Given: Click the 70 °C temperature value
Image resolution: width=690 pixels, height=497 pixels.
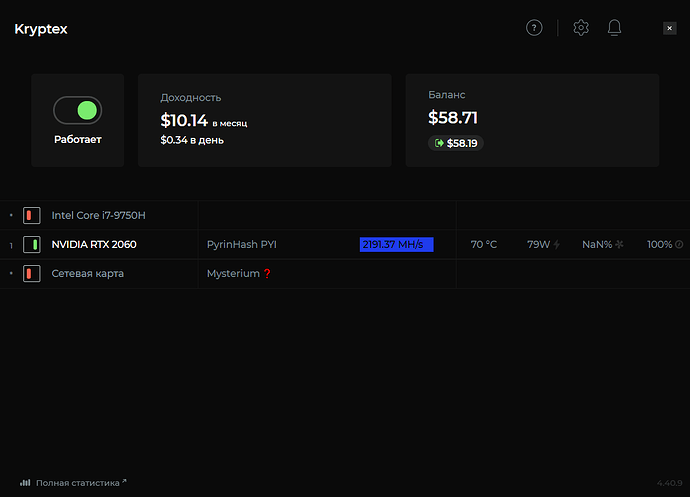Looking at the screenshot, I should click(484, 244).
